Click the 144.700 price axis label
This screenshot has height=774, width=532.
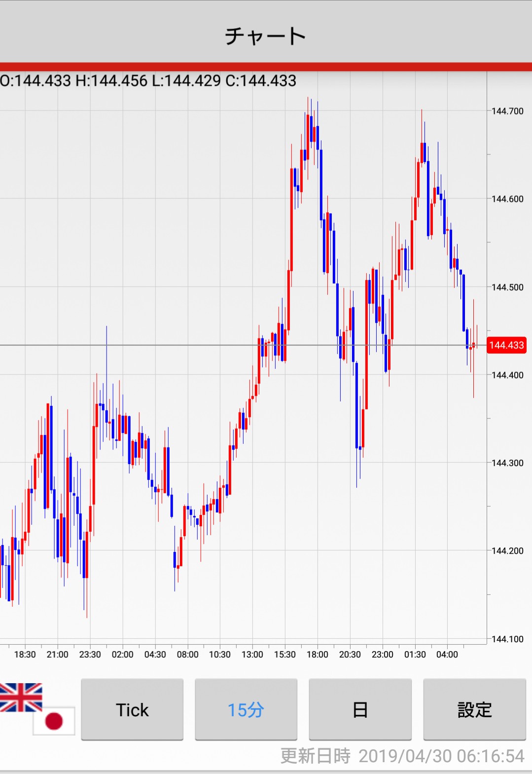(x=507, y=111)
